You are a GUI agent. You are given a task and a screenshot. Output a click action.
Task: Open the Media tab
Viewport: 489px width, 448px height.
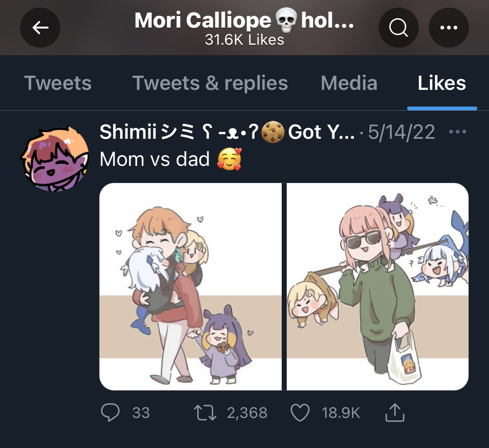pos(349,83)
